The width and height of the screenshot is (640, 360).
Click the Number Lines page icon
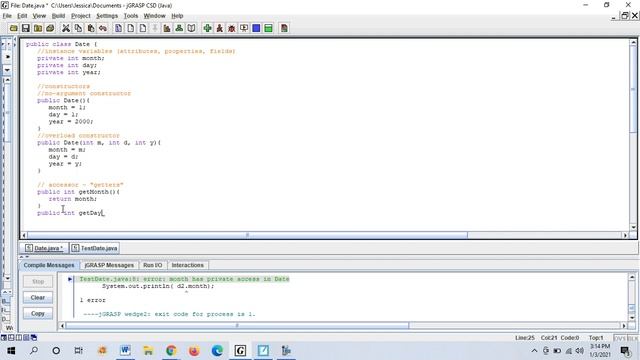[x=143, y=28]
